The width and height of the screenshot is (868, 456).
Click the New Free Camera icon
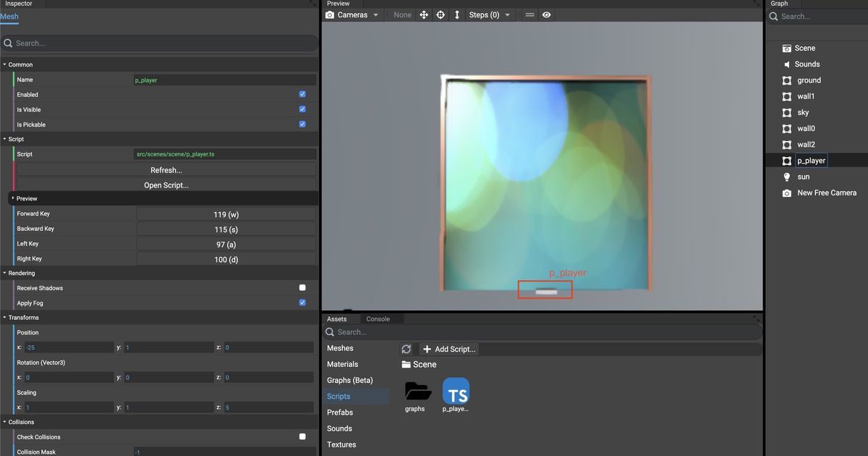[786, 193]
